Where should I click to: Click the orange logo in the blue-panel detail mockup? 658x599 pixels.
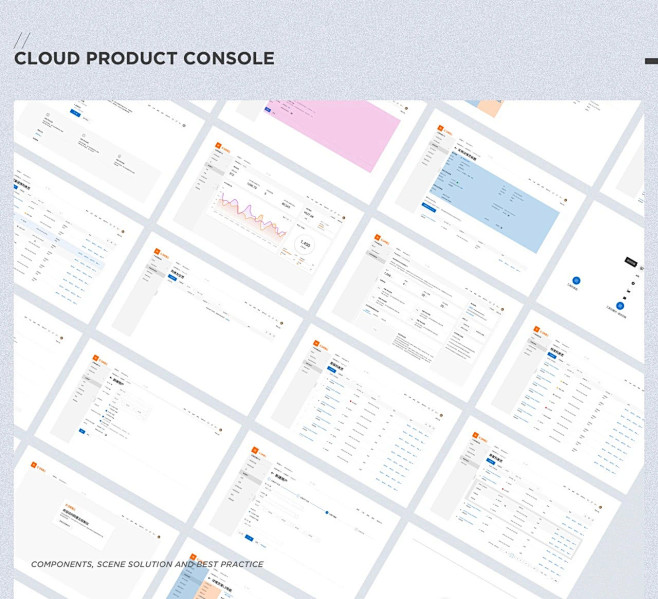pos(440,128)
